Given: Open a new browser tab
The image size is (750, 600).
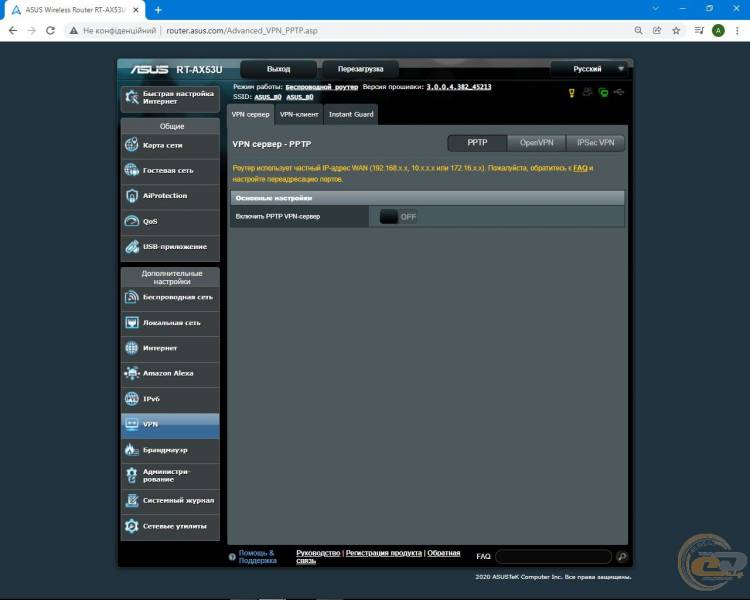Looking at the screenshot, I should click(x=158, y=10).
